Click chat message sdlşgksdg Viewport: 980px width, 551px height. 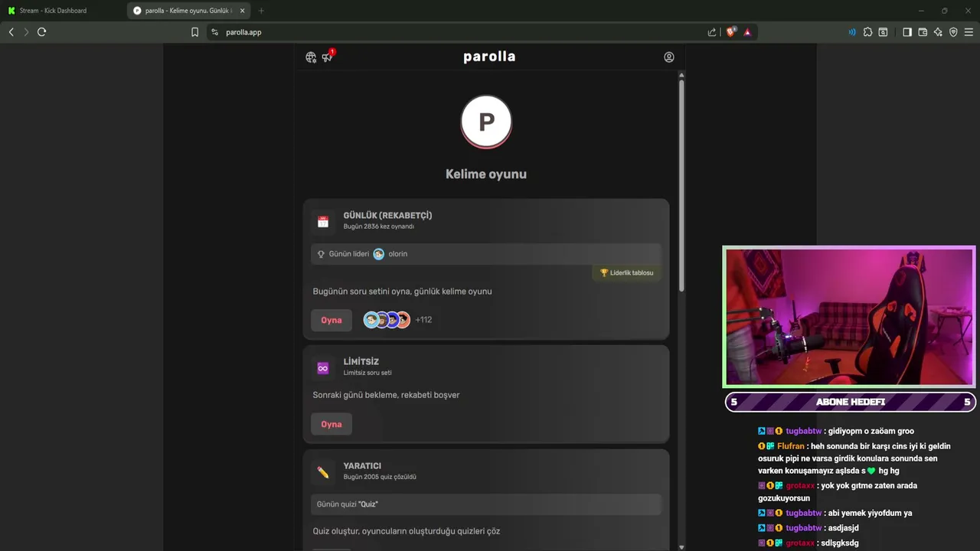point(840,543)
